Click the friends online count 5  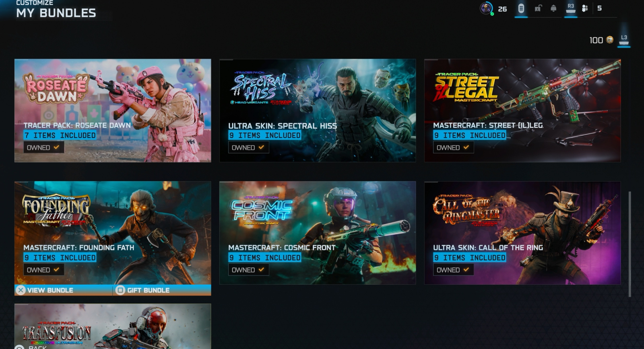(599, 8)
